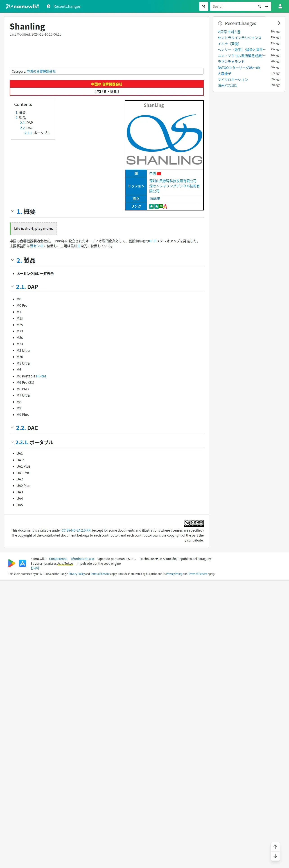This screenshot has width=289, height=868.
Task: Jump to contents entry 2.2. DAC
Action: pos(26,128)
